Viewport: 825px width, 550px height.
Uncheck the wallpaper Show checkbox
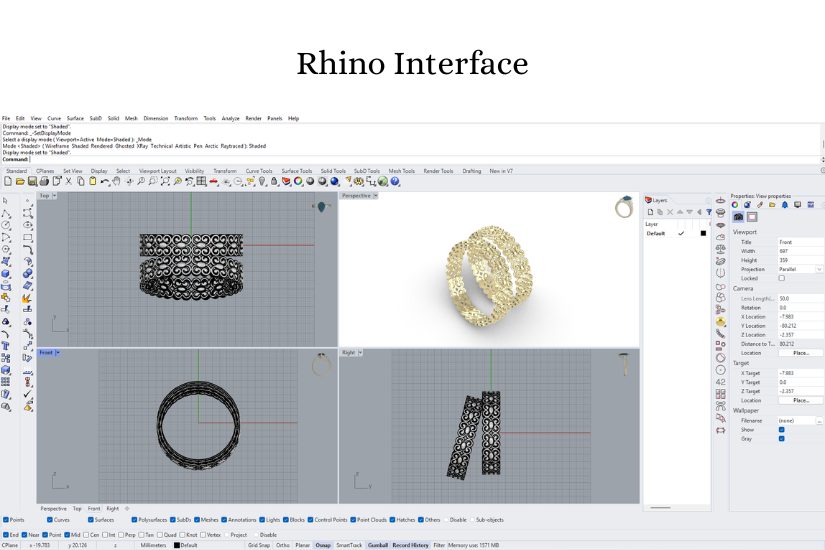(x=781, y=429)
